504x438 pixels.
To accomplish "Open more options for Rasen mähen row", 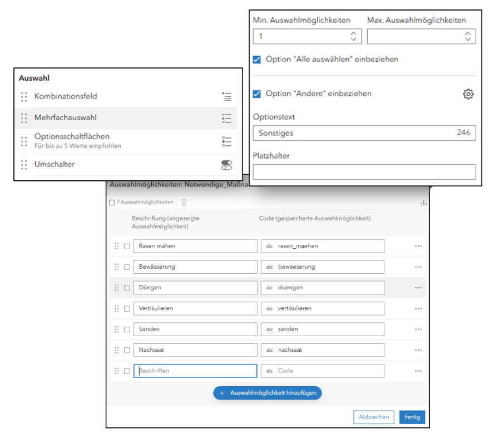I will 418,246.
